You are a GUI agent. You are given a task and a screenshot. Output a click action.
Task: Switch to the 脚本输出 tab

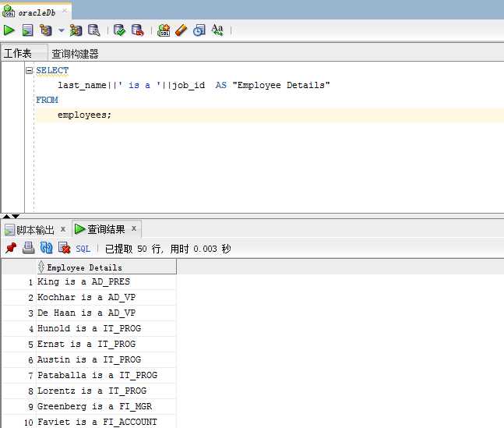click(x=35, y=230)
